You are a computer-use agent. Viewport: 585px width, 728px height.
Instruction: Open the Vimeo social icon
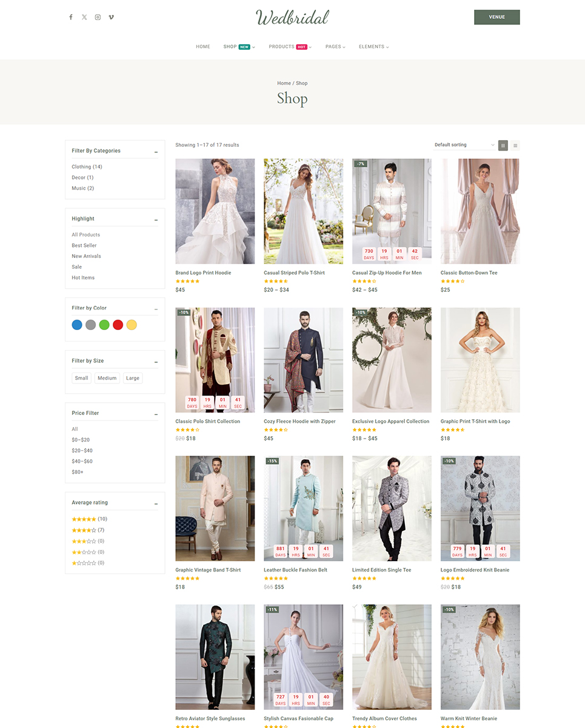coord(111,17)
